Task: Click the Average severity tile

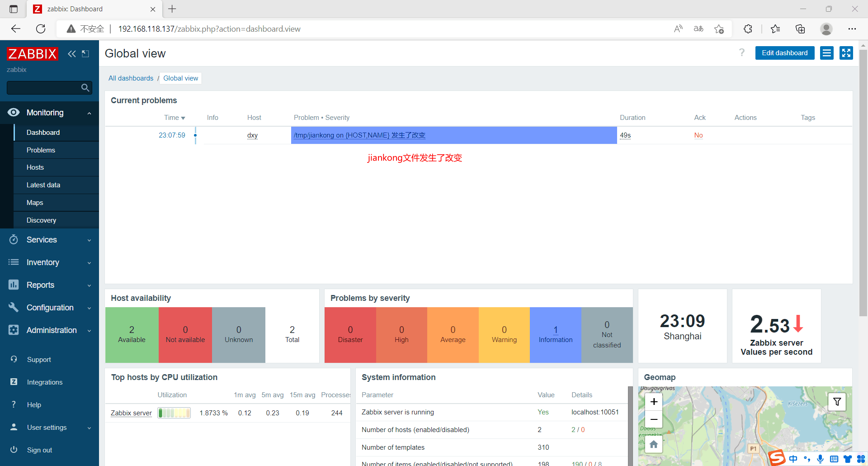Action: (x=453, y=335)
